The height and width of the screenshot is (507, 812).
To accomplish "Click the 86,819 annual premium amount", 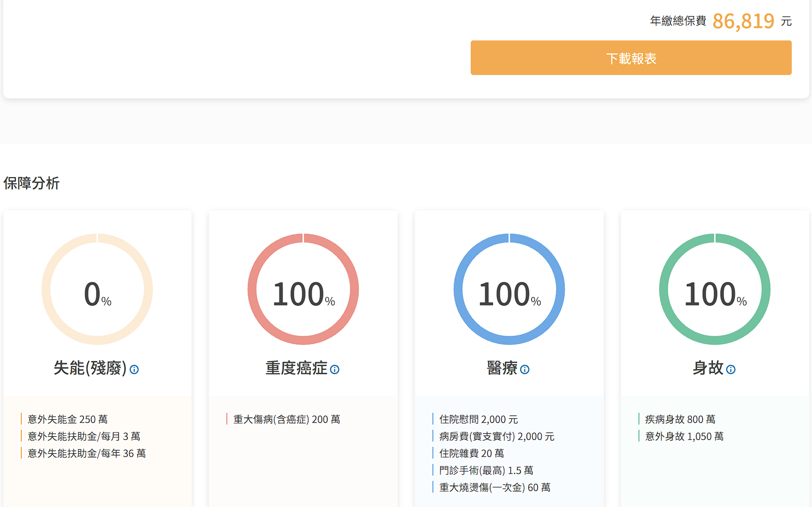I will 743,21.
